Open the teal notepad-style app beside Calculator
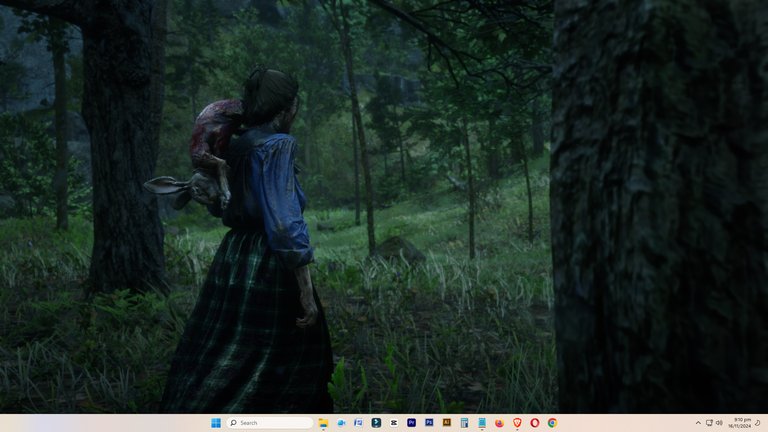 (482, 423)
